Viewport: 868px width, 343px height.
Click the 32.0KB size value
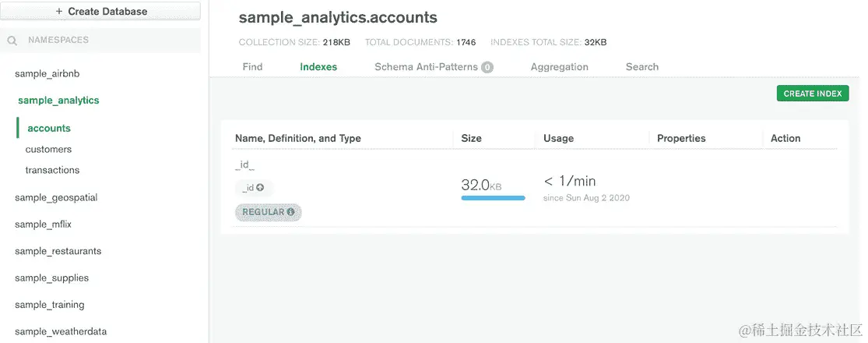click(481, 185)
